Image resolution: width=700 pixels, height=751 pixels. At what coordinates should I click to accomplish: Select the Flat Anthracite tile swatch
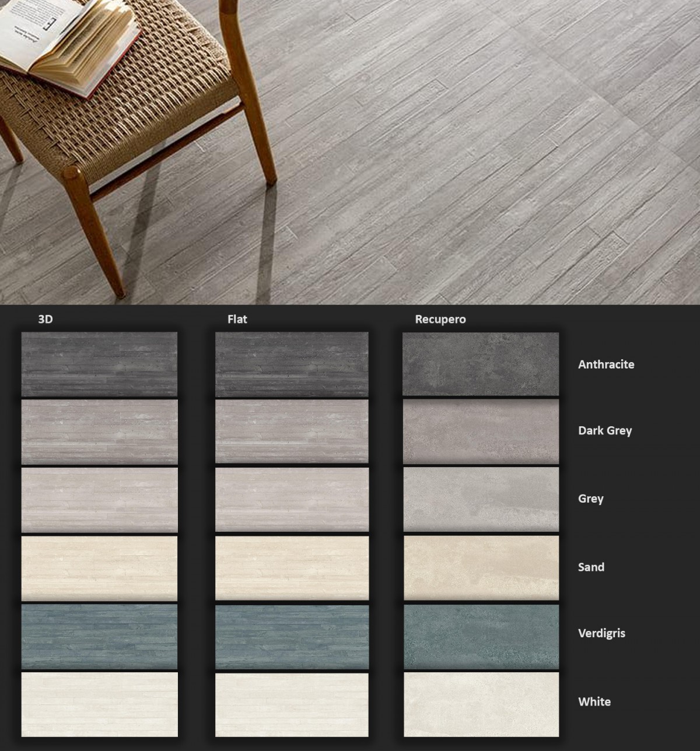click(x=292, y=364)
